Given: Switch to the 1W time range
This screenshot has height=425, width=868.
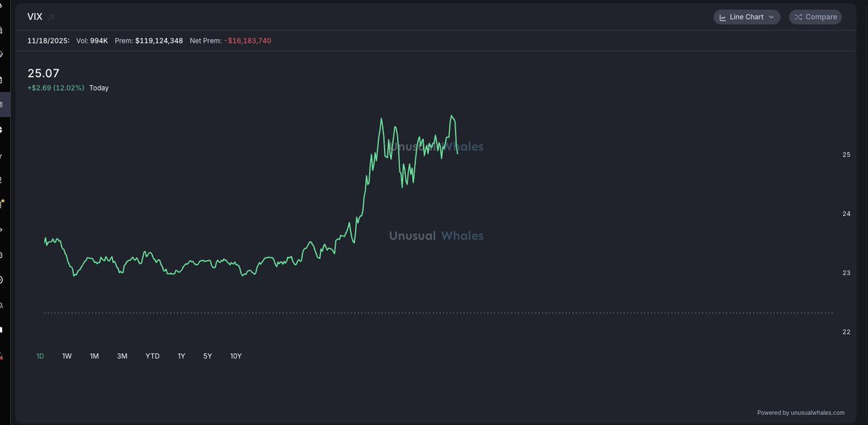Looking at the screenshot, I should 67,356.
